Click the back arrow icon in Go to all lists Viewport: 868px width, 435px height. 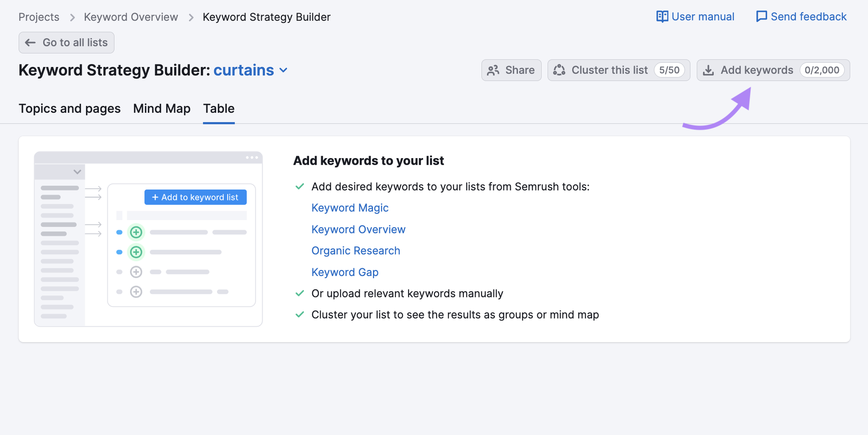30,43
